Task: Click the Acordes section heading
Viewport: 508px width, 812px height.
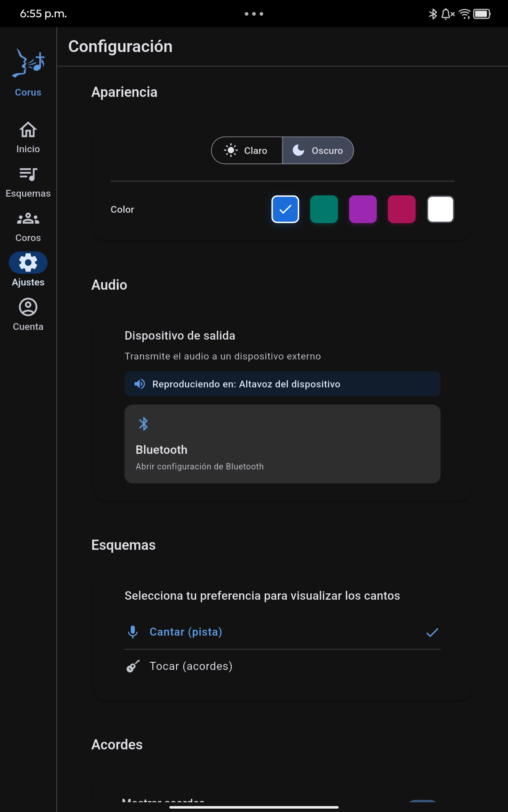Action: [117, 745]
